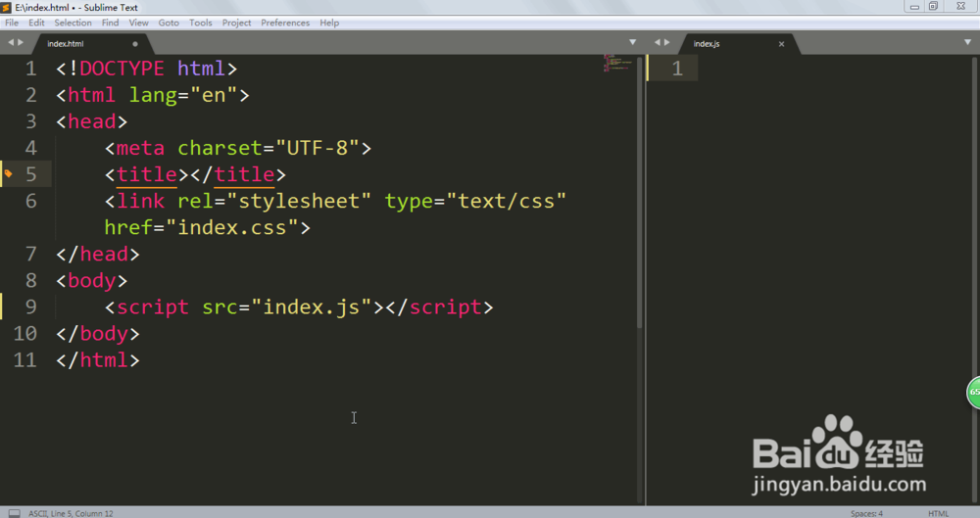980x518 pixels.
Task: Go to previous tab in left pane
Action: pos(11,42)
